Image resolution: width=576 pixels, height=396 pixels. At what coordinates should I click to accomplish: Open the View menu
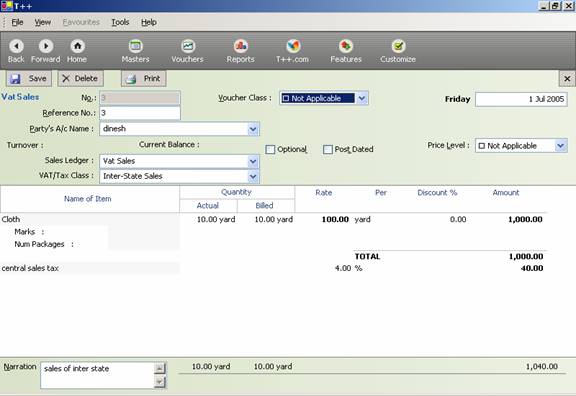tap(43, 22)
